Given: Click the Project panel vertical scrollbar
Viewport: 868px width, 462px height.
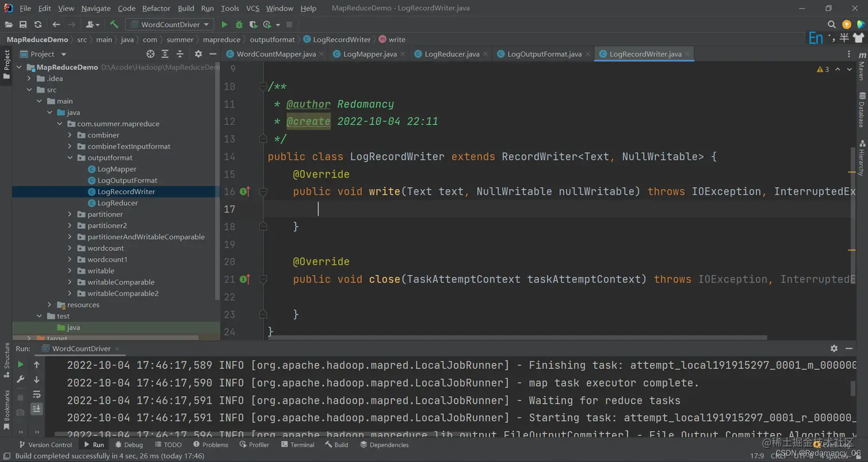Looking at the screenshot, I should point(217,181).
